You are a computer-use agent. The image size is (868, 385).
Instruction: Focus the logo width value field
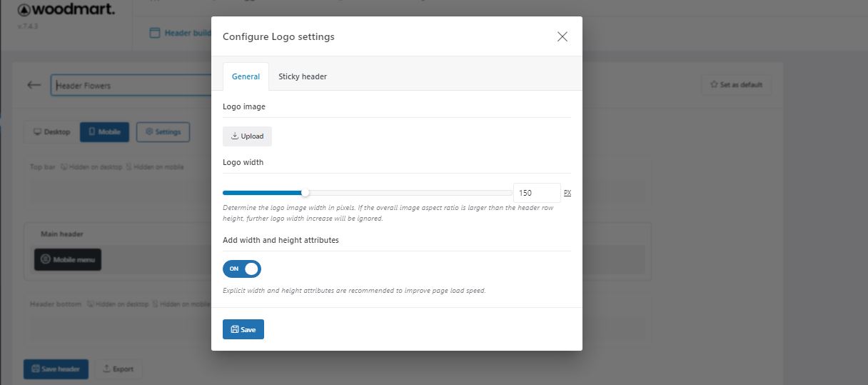tap(537, 193)
